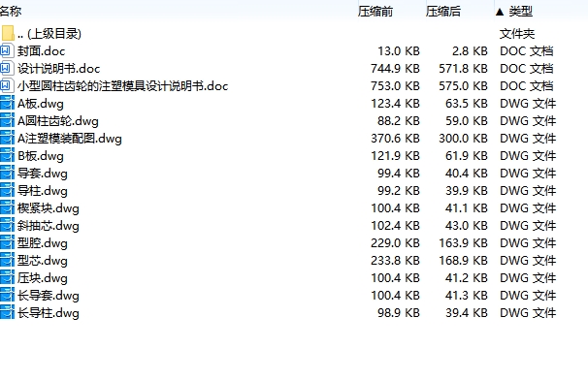Click the DWG icon beside A板.dwg

point(7,104)
